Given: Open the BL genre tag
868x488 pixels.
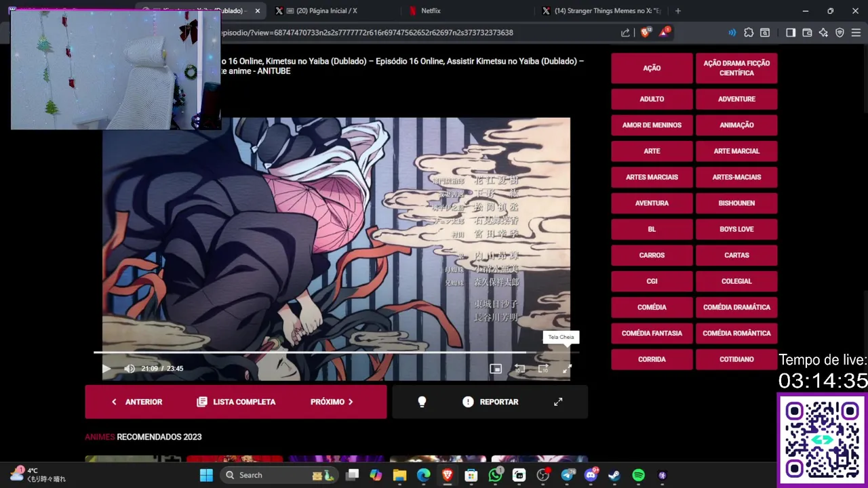Looking at the screenshot, I should (652, 230).
